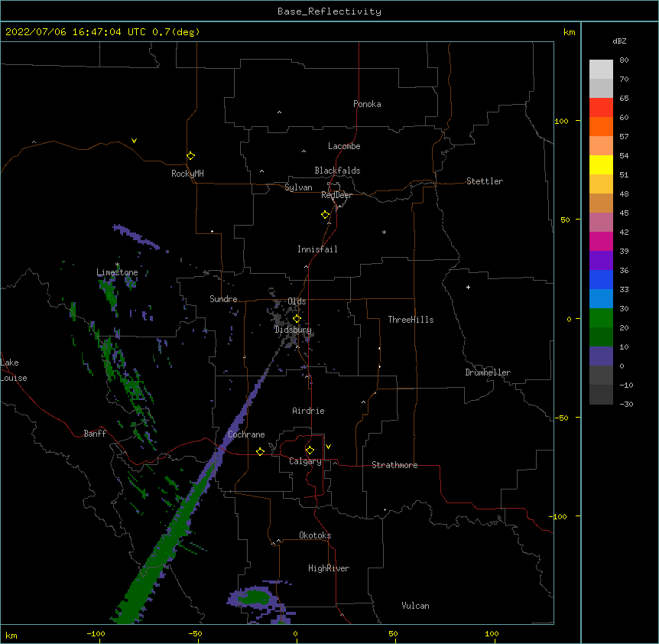
Task: Click the HighRiver town label
Action: tap(329, 568)
